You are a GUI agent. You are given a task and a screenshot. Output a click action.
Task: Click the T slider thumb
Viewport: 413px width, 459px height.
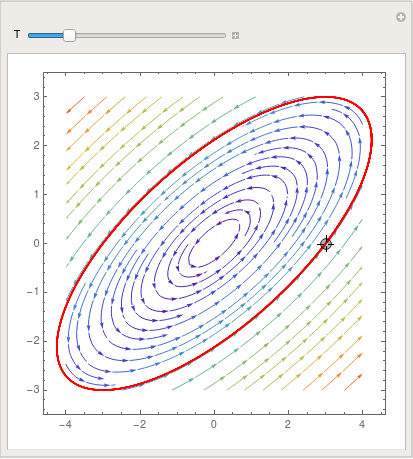pos(69,35)
